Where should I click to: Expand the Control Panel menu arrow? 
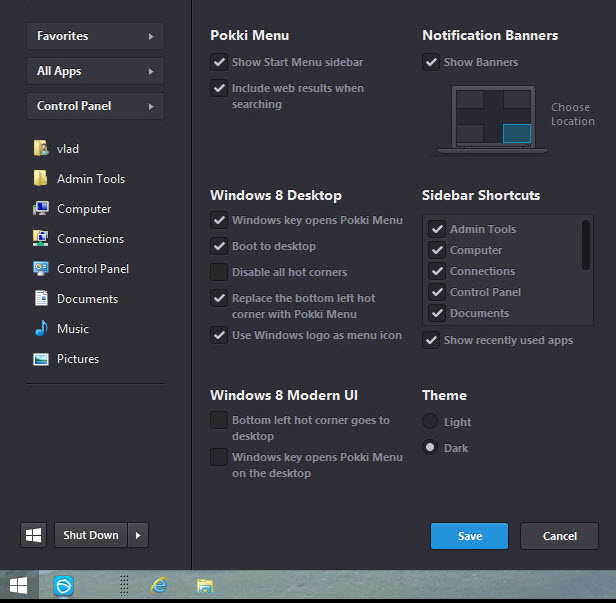[151, 106]
